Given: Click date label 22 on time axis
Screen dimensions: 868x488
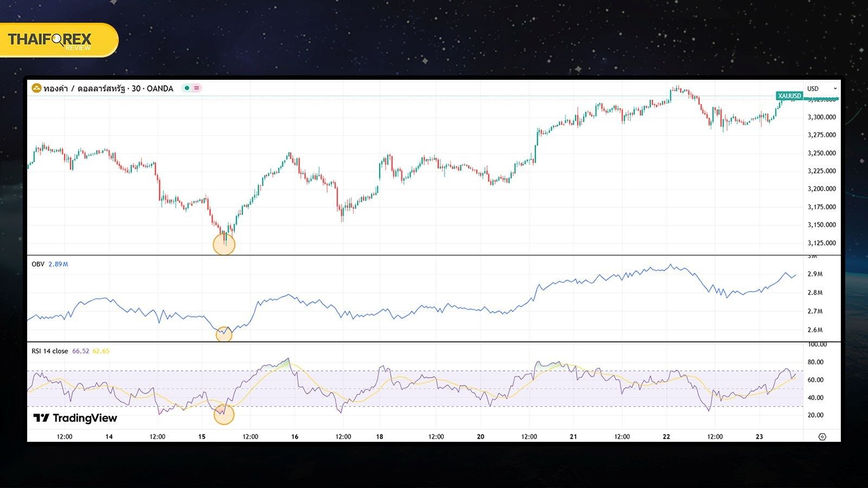Looking at the screenshot, I should tap(667, 436).
